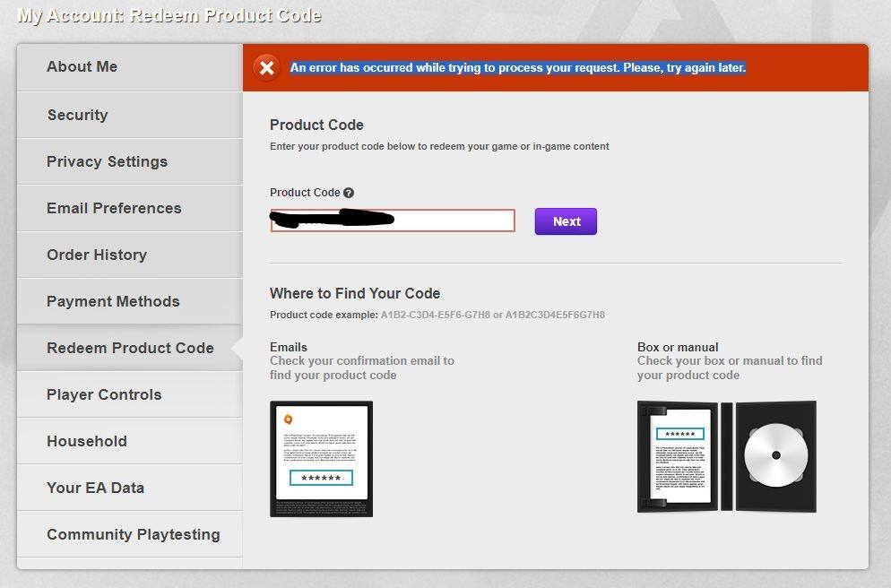Select Email Preferences from the sidebar

114,208
